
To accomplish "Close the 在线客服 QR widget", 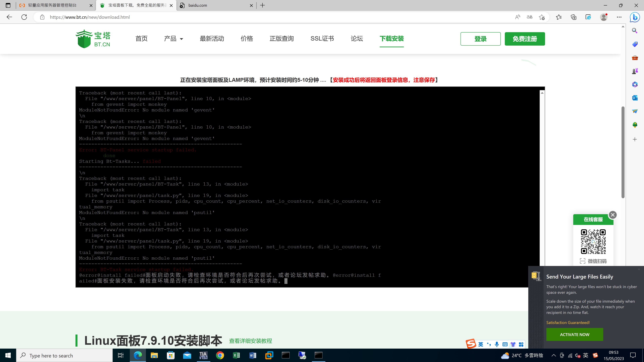I will point(612,215).
